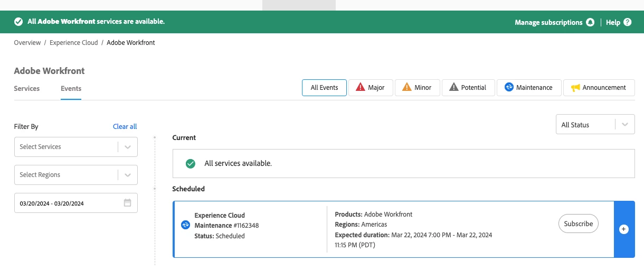Click the yellow Announcement megaphone icon
Viewport: 644px width, 270px height.
pyautogui.click(x=575, y=87)
